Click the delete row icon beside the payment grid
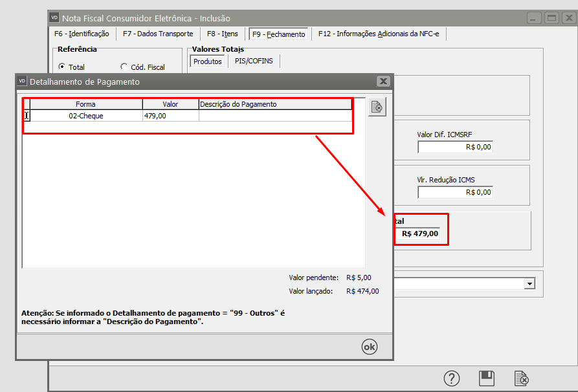The image size is (578, 392). coord(377,107)
